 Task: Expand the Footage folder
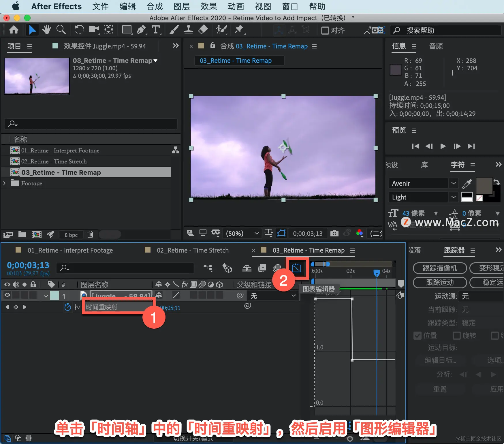pyautogui.click(x=4, y=183)
